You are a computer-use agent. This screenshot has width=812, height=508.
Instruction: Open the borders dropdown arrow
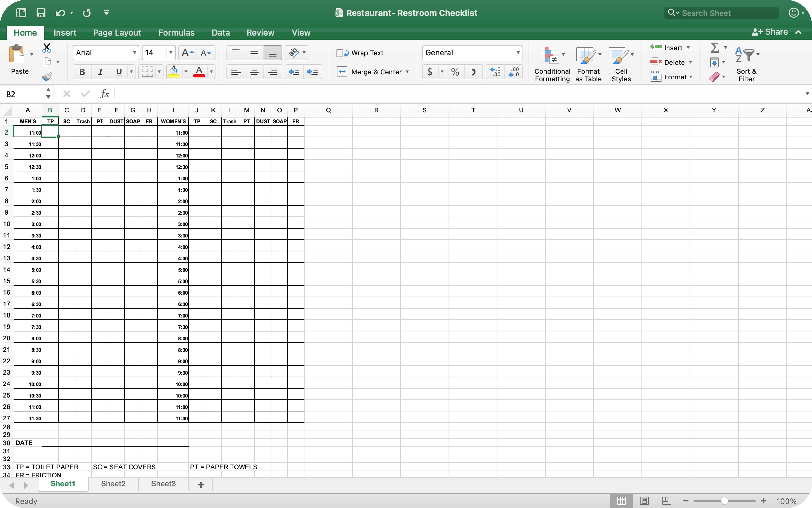coord(159,72)
